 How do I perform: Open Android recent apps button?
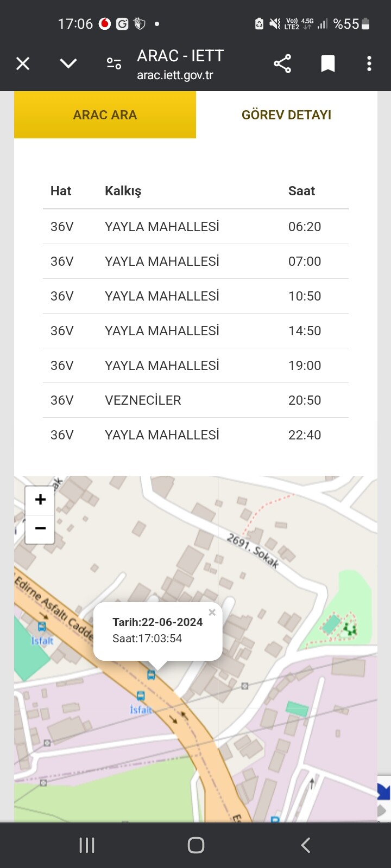click(87, 845)
